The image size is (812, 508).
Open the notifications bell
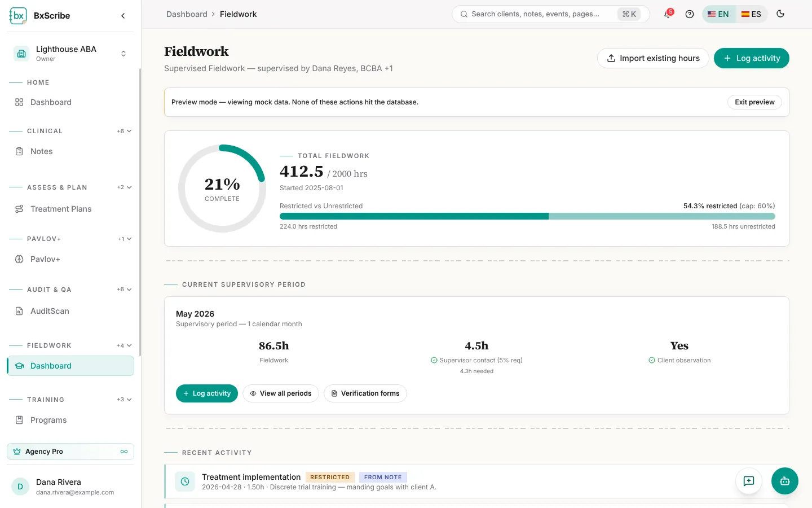668,14
